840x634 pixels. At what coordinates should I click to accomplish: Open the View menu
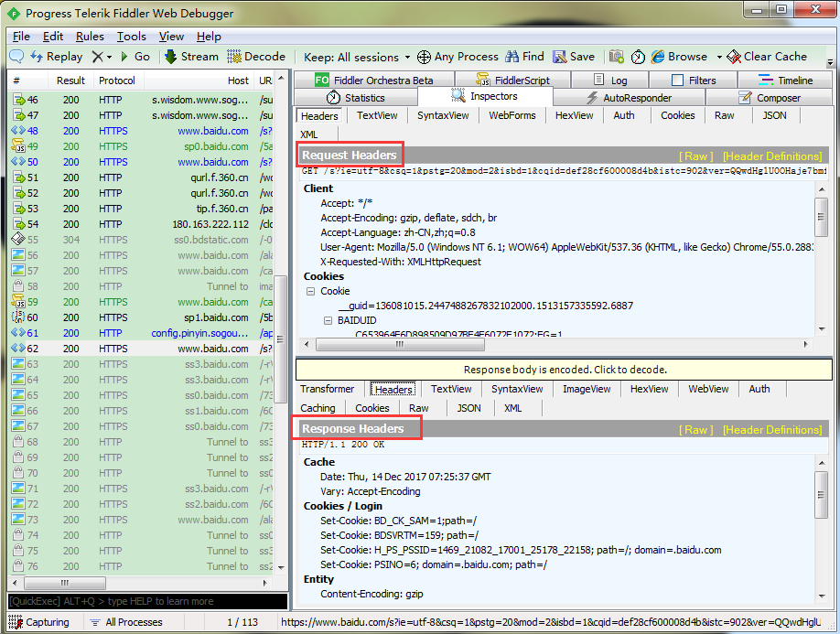(x=171, y=37)
